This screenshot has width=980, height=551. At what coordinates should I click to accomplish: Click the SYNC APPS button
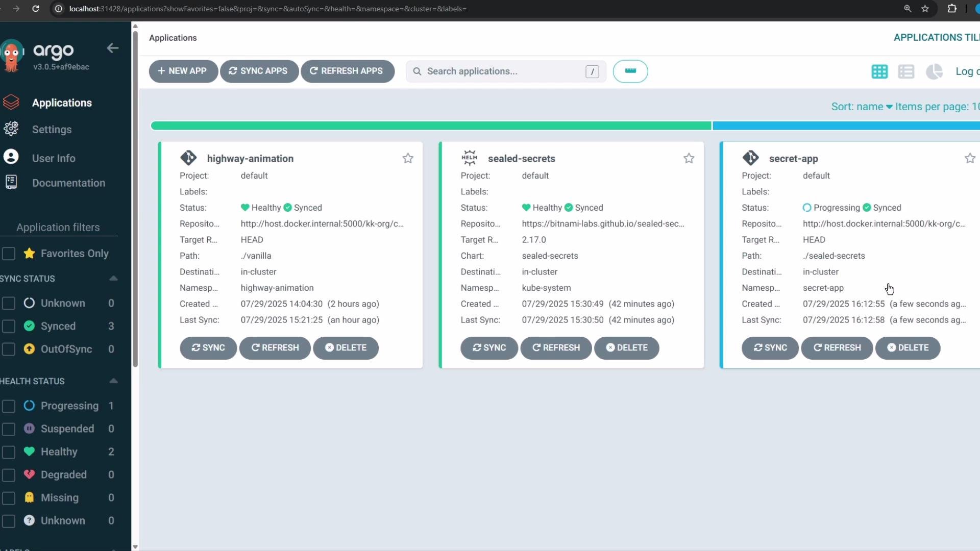(259, 71)
